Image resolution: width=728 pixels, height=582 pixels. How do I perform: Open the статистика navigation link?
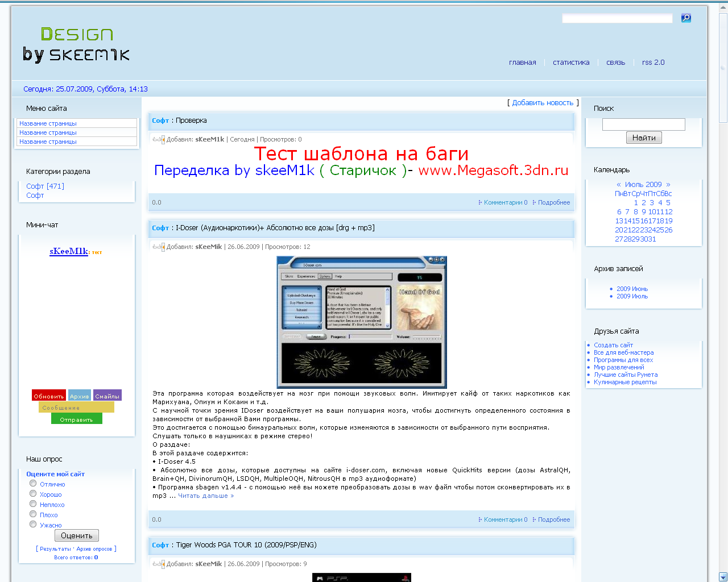pos(571,63)
